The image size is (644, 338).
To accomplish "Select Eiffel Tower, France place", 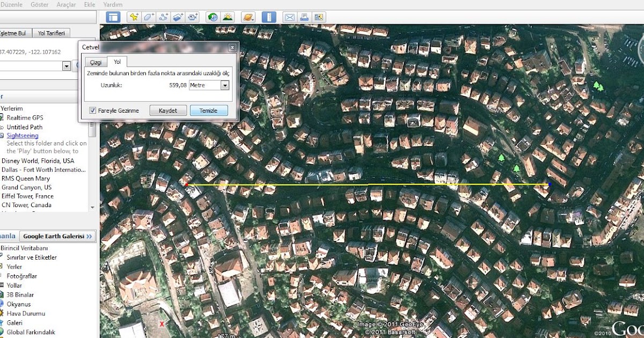I will (x=28, y=196).
